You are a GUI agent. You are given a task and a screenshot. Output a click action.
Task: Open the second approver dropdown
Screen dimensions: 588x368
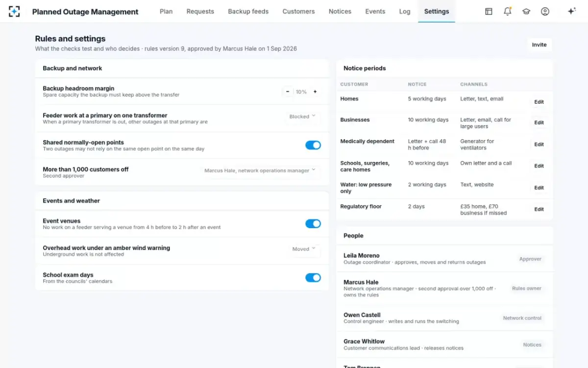coord(260,171)
